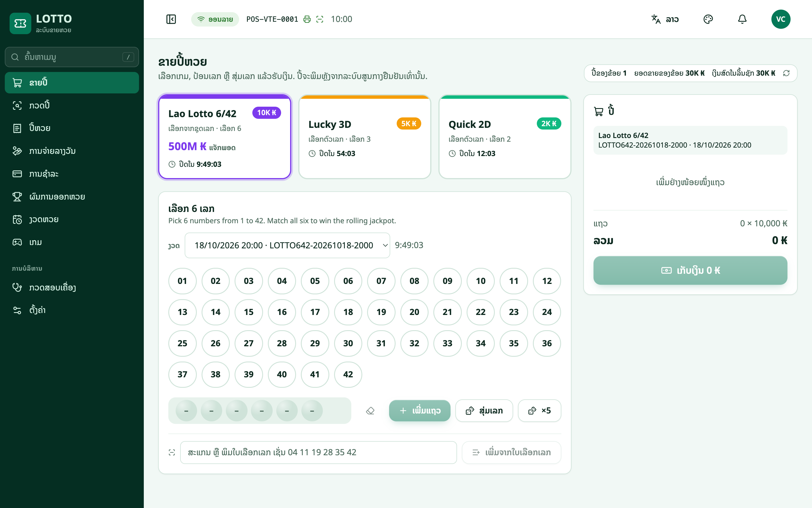Image resolution: width=812 pixels, height=508 pixels.
Task: Click the cart icon in the ticket panel
Action: tap(599, 111)
